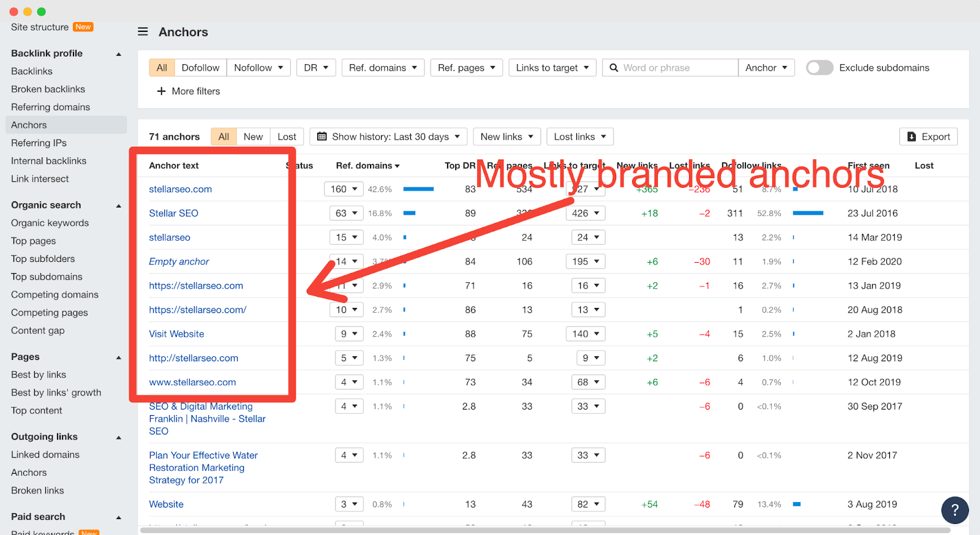Open the Links to target filter dropdown

(x=552, y=68)
